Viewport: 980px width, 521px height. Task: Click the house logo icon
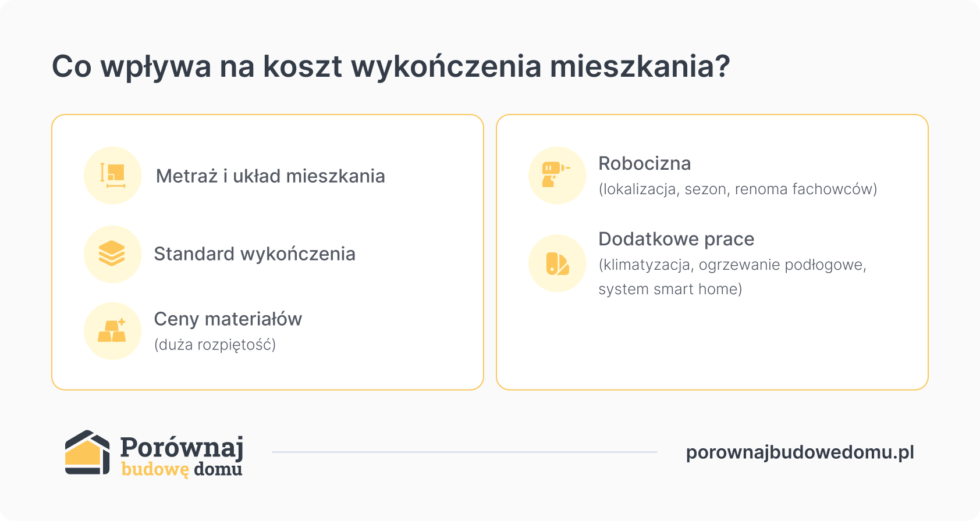pyautogui.click(x=87, y=452)
